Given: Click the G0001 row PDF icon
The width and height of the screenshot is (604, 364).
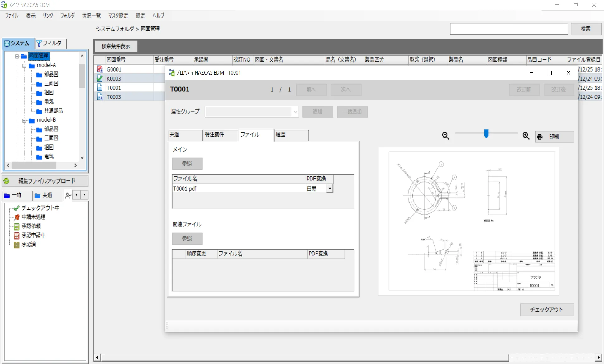Looking at the screenshot, I should (100, 69).
